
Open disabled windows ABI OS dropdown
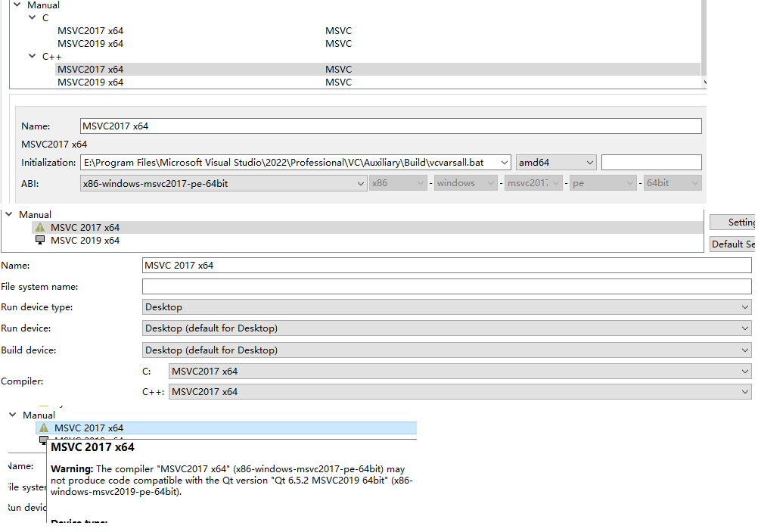point(465,183)
